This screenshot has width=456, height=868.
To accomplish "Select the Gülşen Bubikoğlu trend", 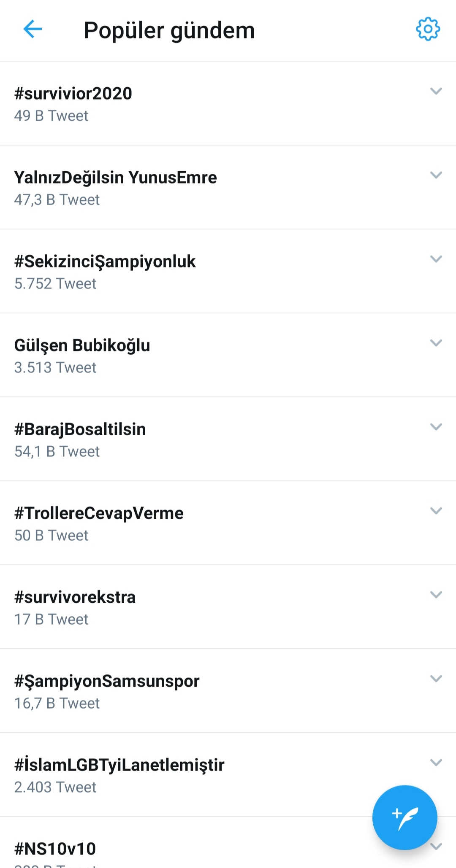I will [x=228, y=355].
